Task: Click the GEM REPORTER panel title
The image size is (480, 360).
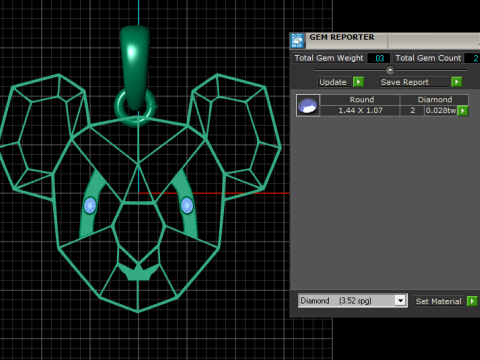Action: tap(342, 37)
